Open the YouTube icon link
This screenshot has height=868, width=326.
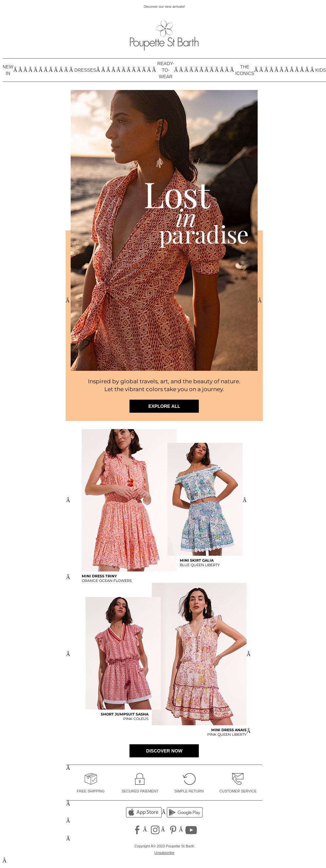tap(191, 830)
